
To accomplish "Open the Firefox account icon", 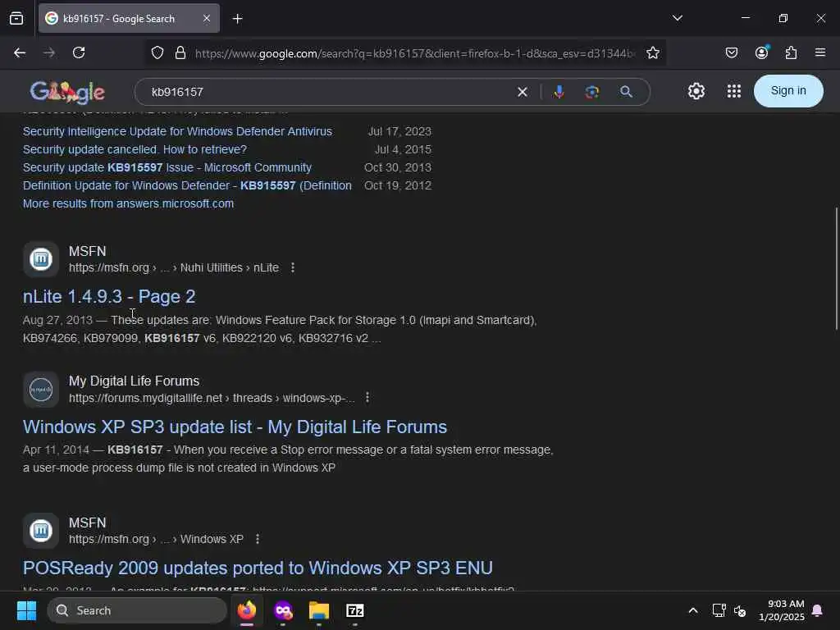I will [761, 52].
